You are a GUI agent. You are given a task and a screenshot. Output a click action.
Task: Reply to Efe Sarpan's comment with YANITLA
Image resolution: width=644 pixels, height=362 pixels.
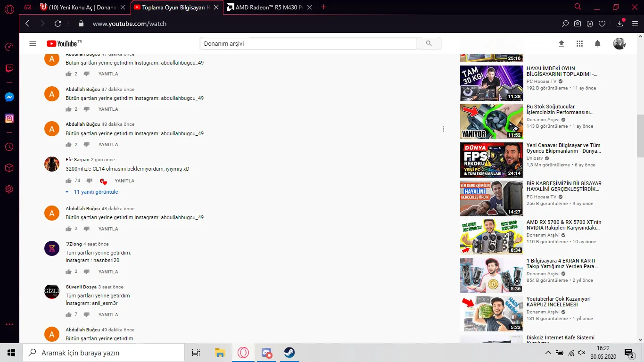click(124, 181)
